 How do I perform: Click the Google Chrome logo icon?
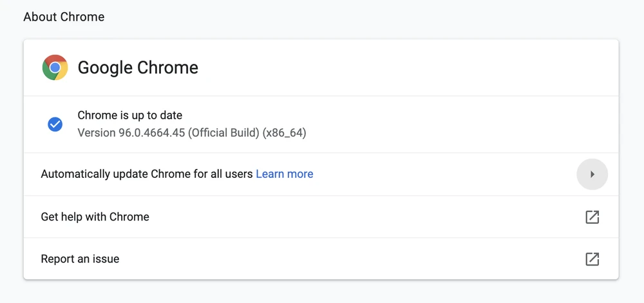[x=55, y=68]
